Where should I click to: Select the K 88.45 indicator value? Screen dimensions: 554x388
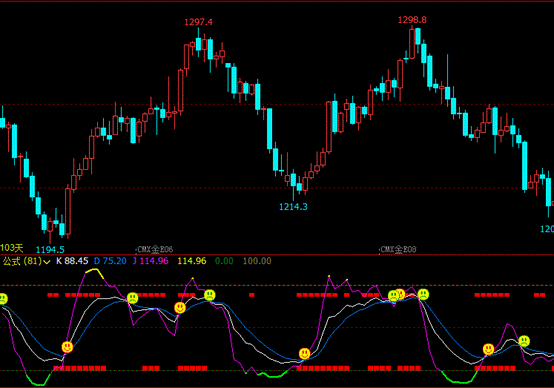click(72, 261)
